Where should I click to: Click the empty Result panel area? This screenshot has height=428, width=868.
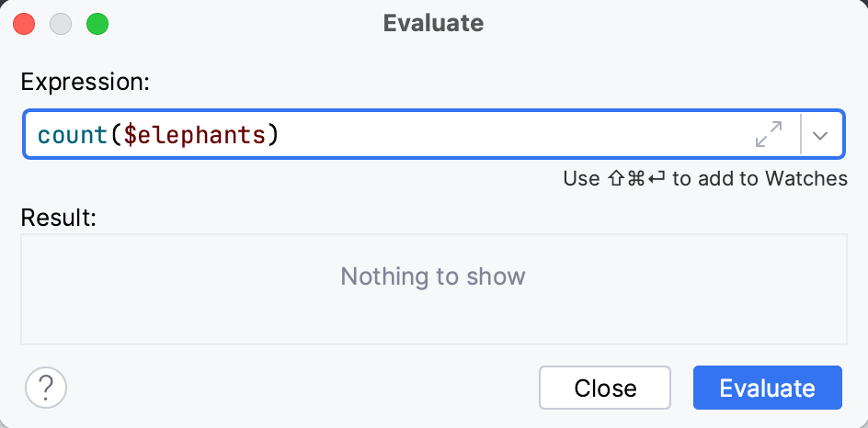point(184,312)
